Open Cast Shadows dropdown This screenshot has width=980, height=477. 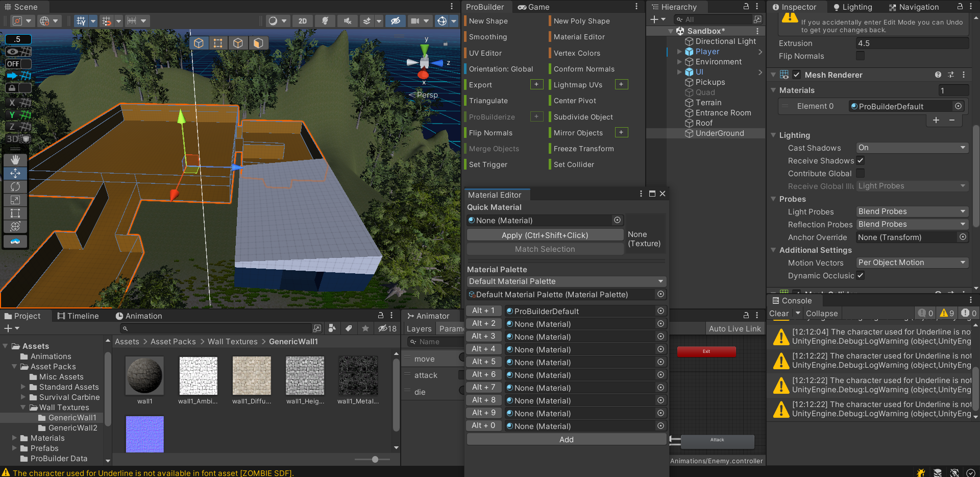click(912, 148)
